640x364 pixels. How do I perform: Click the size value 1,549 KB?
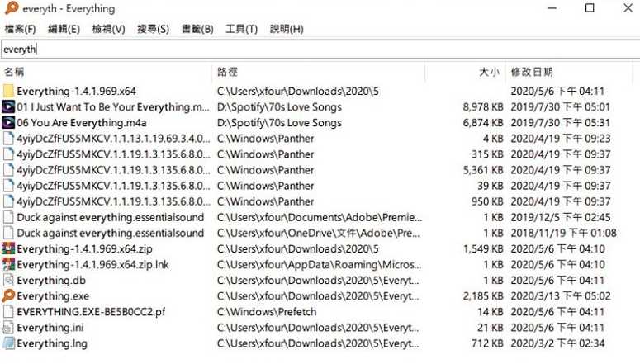(x=483, y=248)
